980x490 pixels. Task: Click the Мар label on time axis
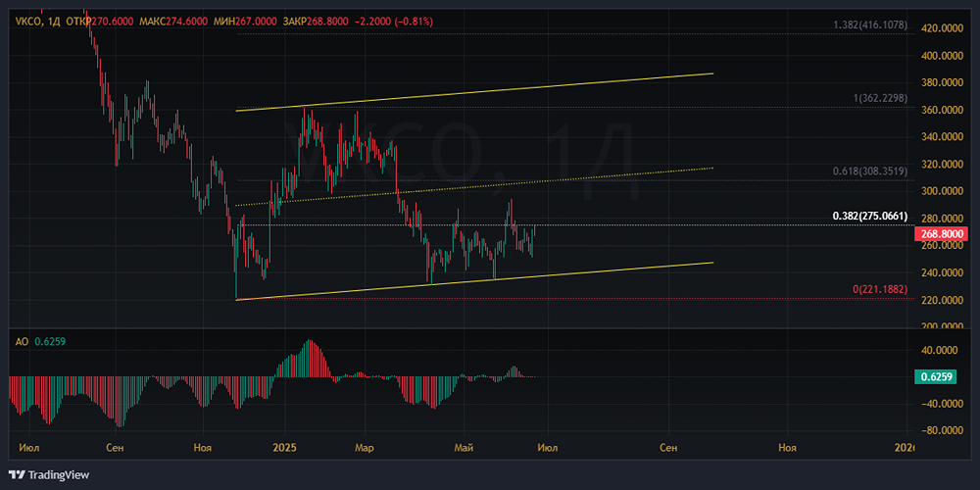(364, 448)
